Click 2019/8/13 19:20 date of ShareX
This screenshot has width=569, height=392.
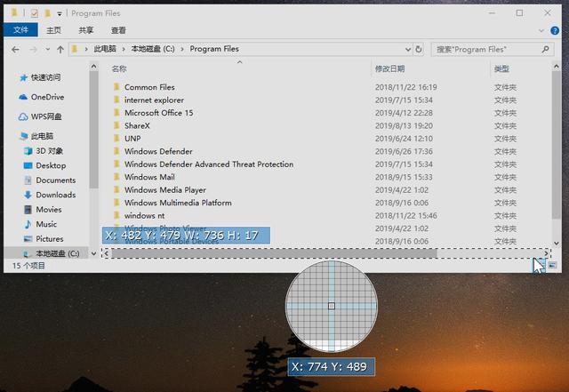pyautogui.click(x=404, y=125)
